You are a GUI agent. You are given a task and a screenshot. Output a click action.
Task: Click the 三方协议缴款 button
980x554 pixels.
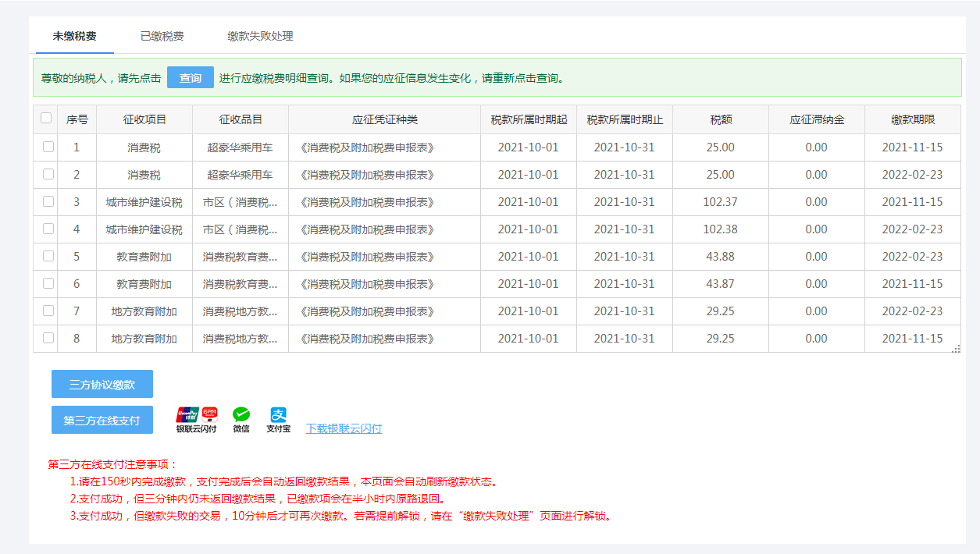pos(102,384)
